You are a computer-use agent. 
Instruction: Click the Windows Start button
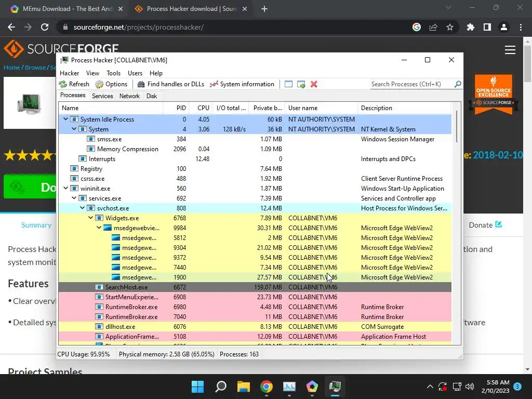(x=198, y=387)
